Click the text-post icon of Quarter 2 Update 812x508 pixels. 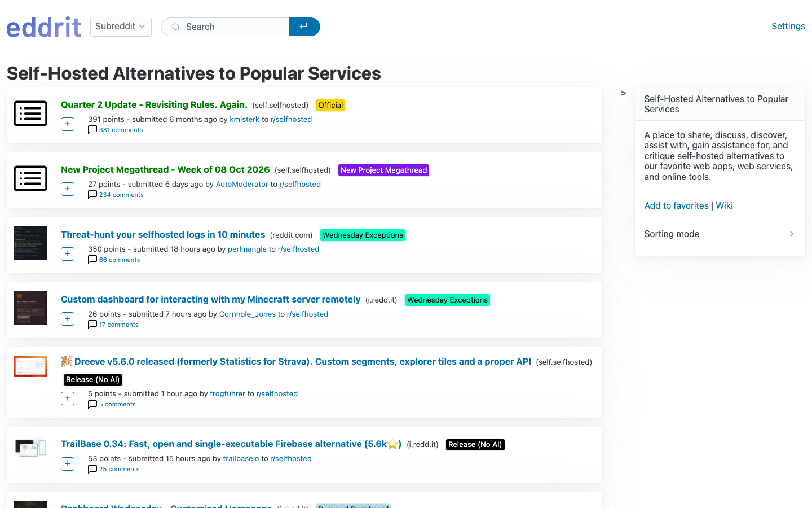click(x=30, y=113)
